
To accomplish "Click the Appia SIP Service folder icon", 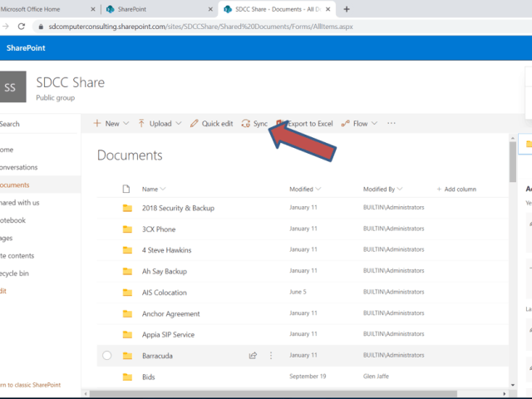I will [127, 335].
